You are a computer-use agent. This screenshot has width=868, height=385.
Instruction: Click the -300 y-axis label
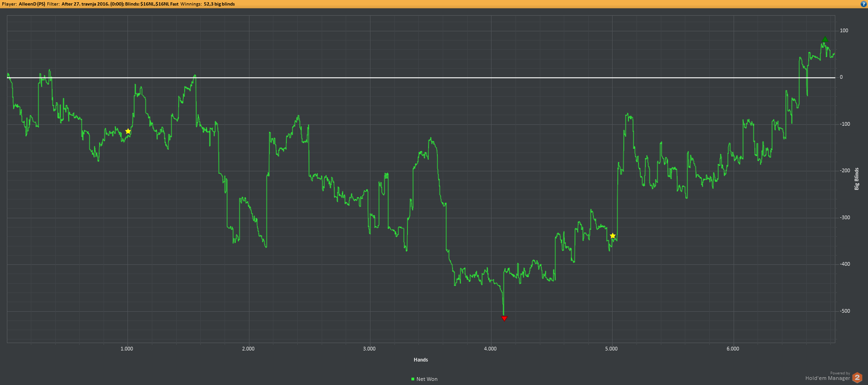click(x=845, y=217)
